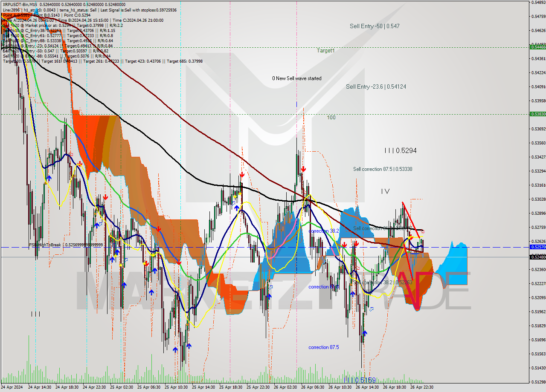Click the gray 0.52480 current price tag
The image size is (546, 392).
tap(537, 257)
